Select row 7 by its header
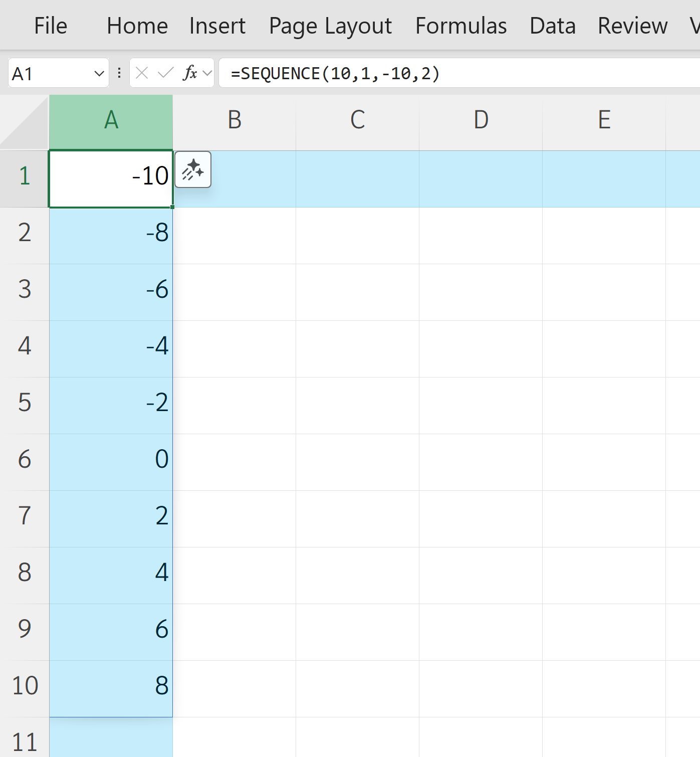 (25, 515)
